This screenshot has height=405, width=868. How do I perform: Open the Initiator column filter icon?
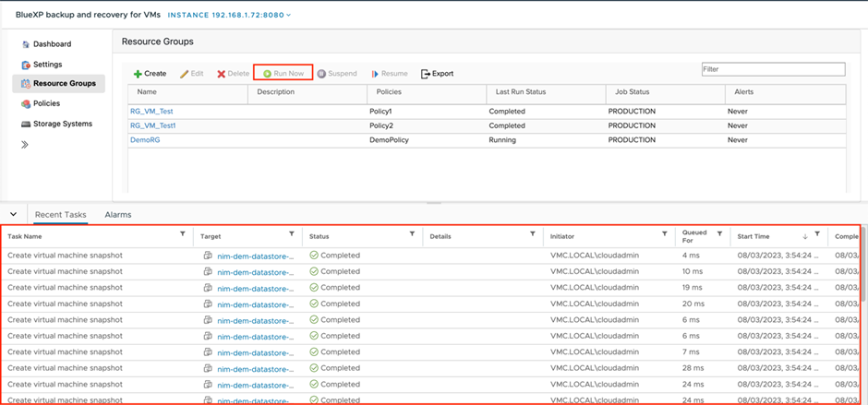(x=664, y=234)
